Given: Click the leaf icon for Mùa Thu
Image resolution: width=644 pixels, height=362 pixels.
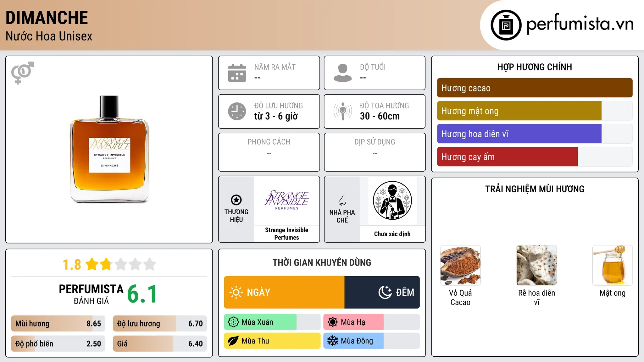Looking at the screenshot, I should [x=233, y=341].
